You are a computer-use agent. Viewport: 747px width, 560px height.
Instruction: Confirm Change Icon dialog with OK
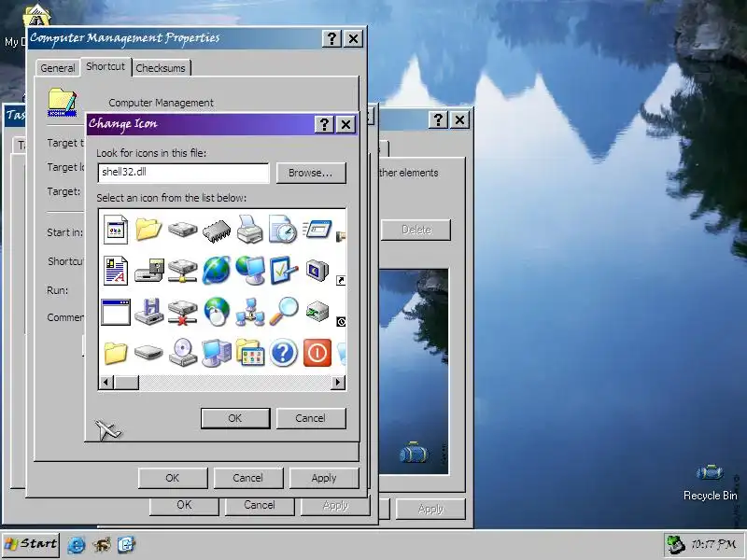click(x=235, y=418)
